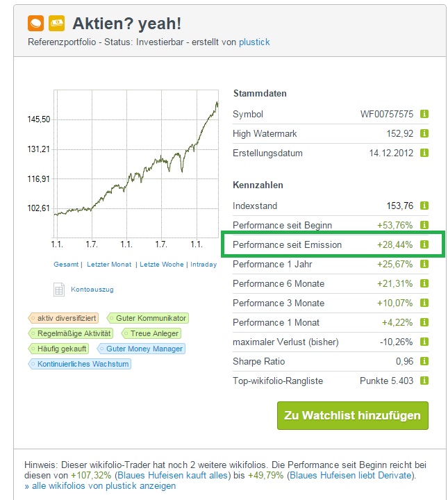
Task: Show Letzte Woche chart range
Action: coord(161,265)
